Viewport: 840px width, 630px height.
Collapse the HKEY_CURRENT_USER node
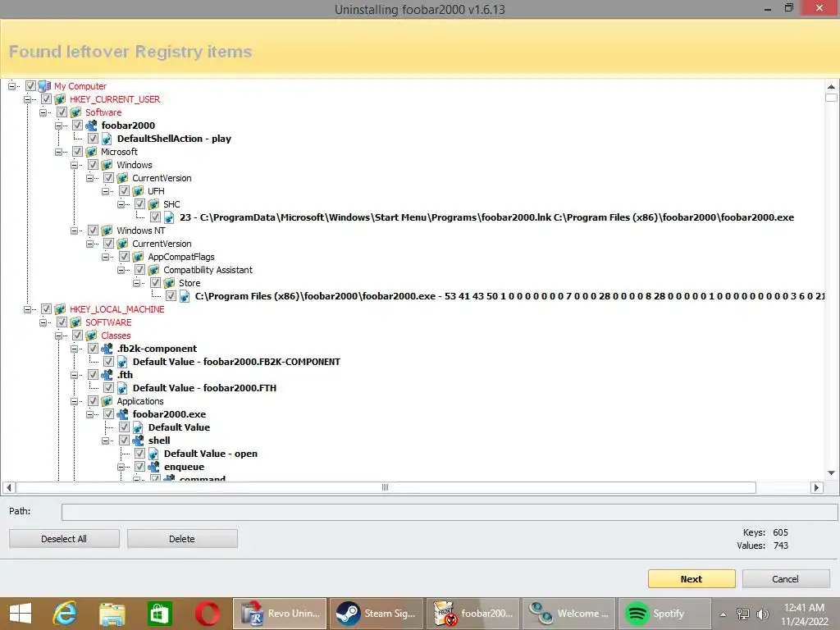click(27, 99)
